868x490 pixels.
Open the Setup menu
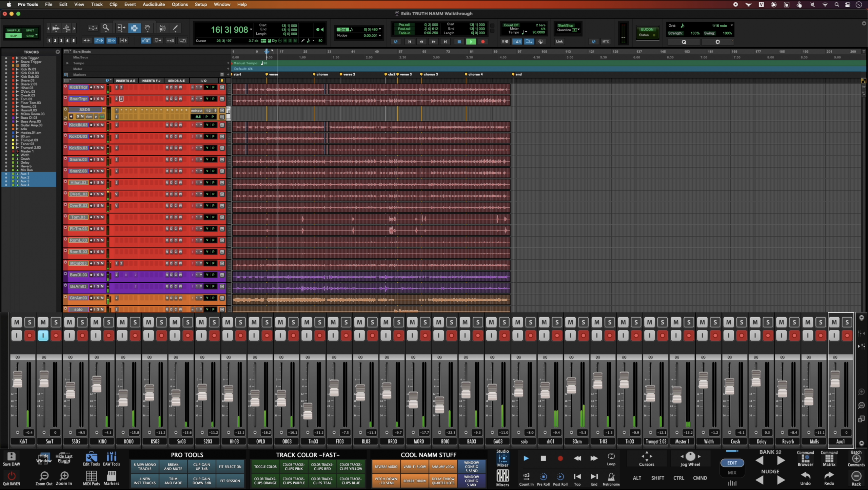click(x=201, y=4)
